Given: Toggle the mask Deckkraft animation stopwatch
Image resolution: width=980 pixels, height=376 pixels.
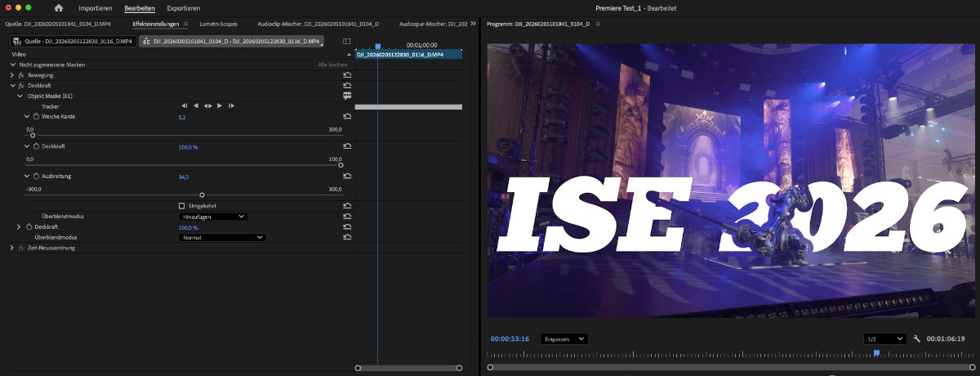Looking at the screenshot, I should [x=36, y=146].
